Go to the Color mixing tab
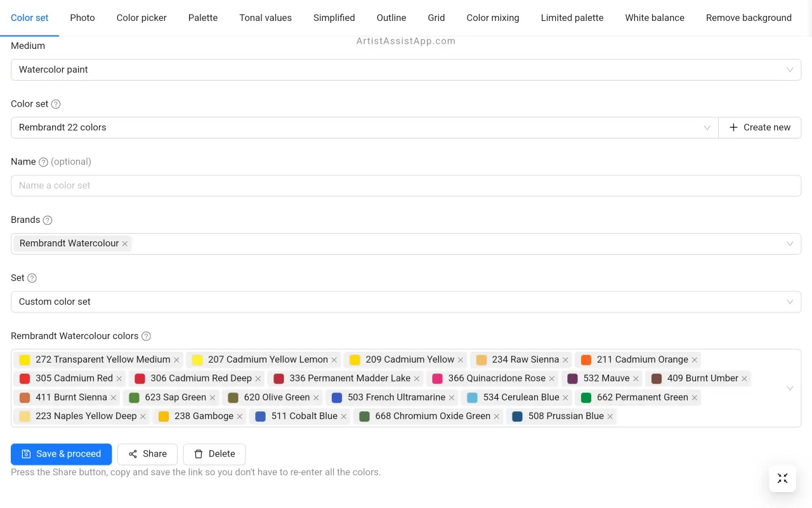 pos(493,18)
